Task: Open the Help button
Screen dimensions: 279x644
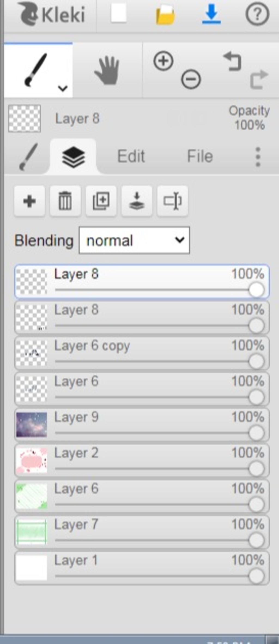Action: 257,14
